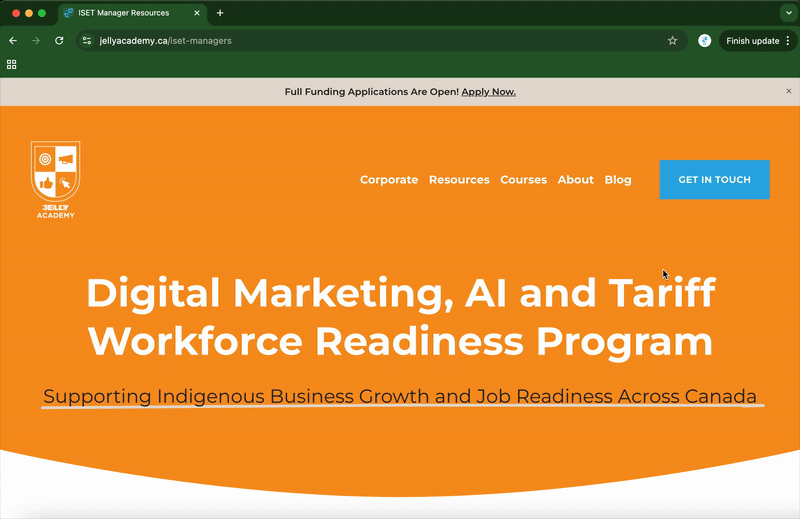
Task: Bookmark this page with the star icon
Action: click(x=672, y=41)
